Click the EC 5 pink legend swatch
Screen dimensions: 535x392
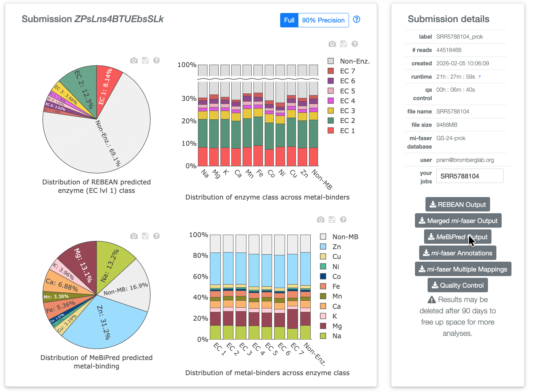click(331, 91)
